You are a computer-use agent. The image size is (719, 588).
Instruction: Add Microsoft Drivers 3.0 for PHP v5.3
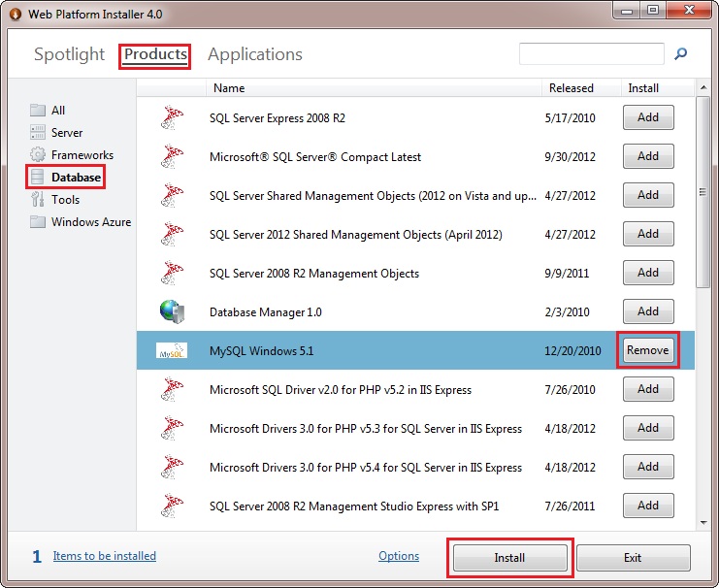[648, 428]
